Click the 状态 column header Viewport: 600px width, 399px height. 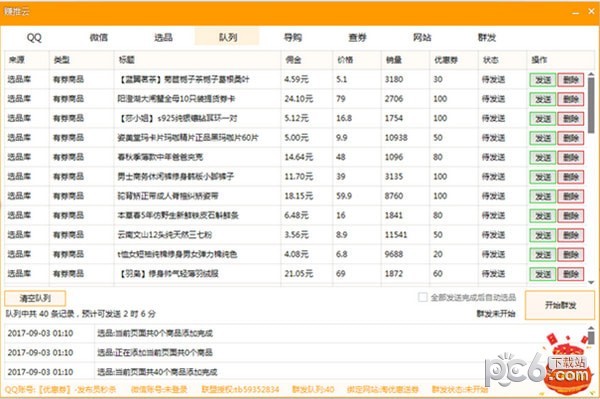[x=502, y=60]
